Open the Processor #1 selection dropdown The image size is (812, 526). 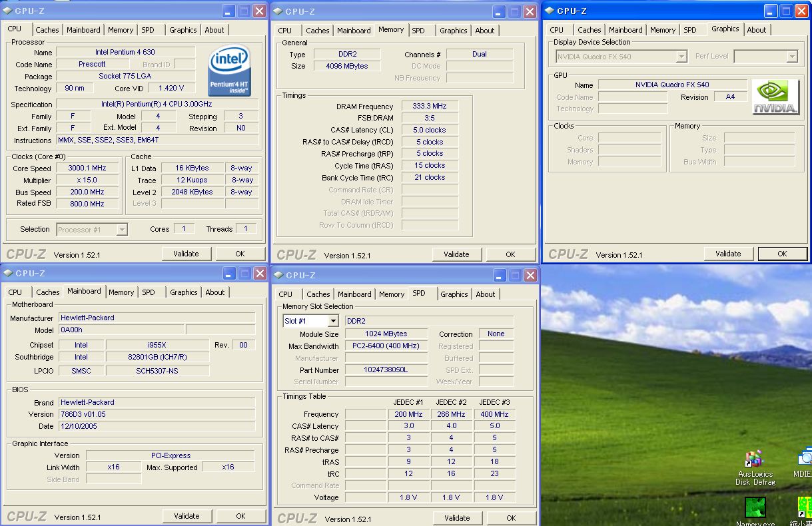click(122, 230)
